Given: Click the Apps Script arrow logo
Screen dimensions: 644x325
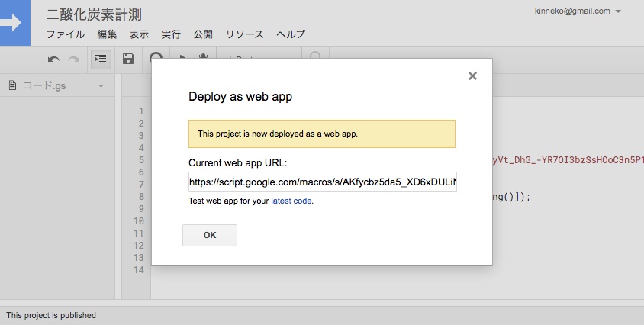Looking at the screenshot, I should coord(14,23).
